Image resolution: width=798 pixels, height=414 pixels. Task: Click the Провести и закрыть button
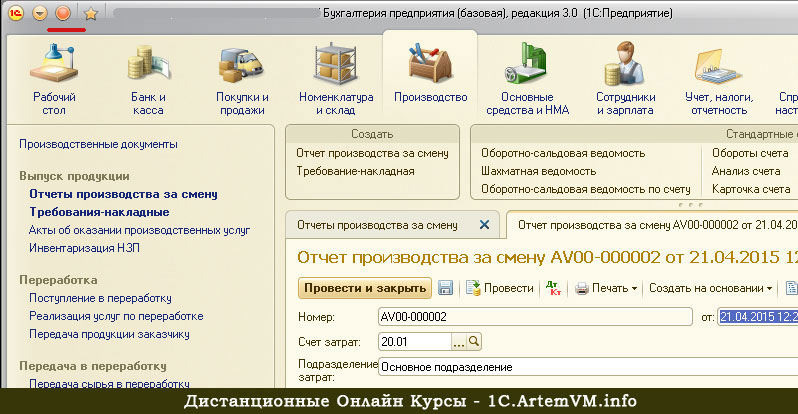click(x=365, y=288)
